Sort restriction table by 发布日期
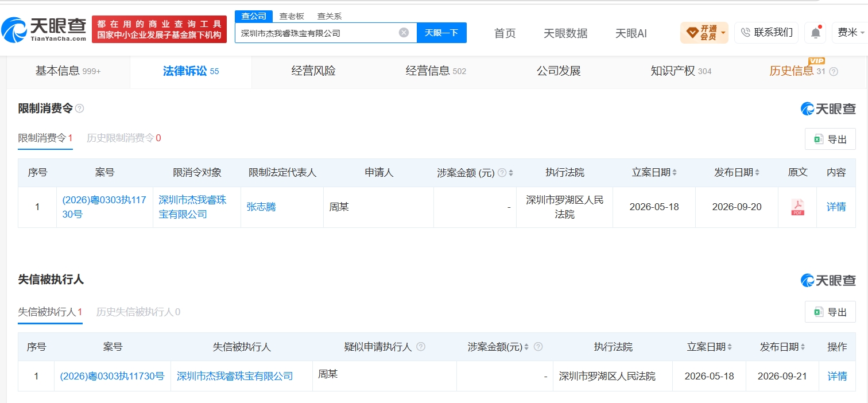This screenshot has width=868, height=403. point(757,173)
